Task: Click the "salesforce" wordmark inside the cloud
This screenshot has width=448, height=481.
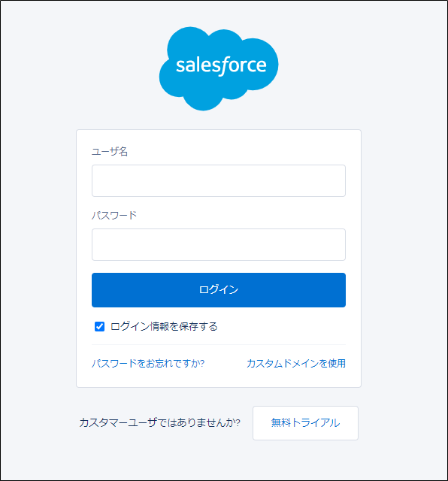Action: 221,65
